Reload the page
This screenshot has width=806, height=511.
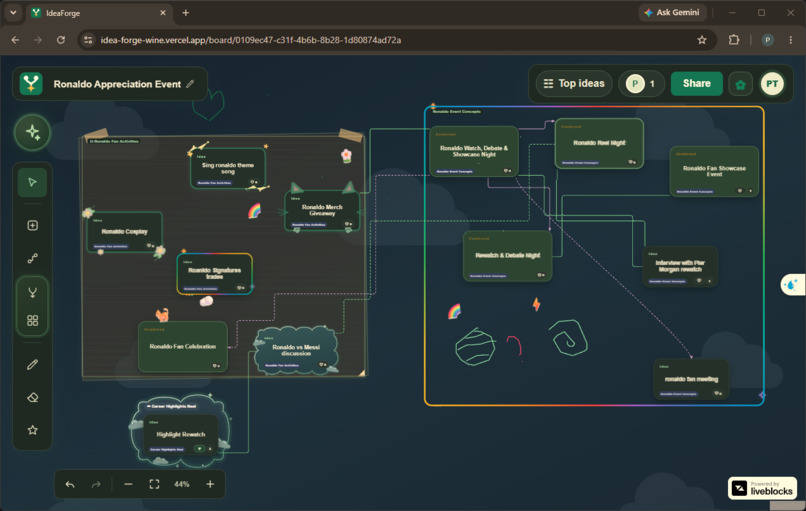[x=61, y=40]
